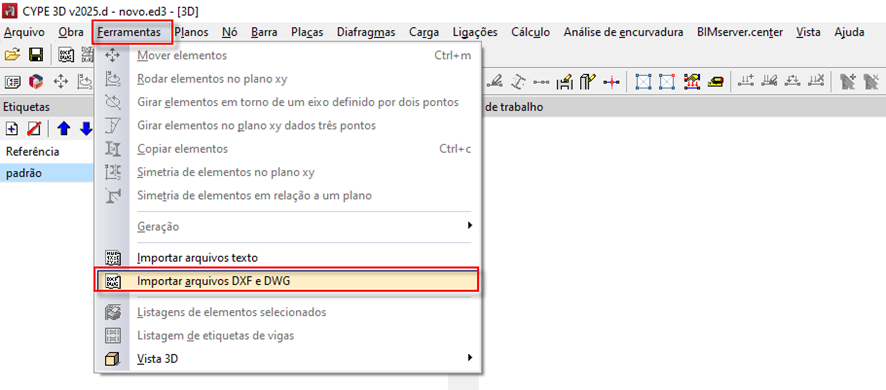Click the blue up arrow in Etiquetas panel
Viewport: 886px width, 390px height.
pos(63,129)
